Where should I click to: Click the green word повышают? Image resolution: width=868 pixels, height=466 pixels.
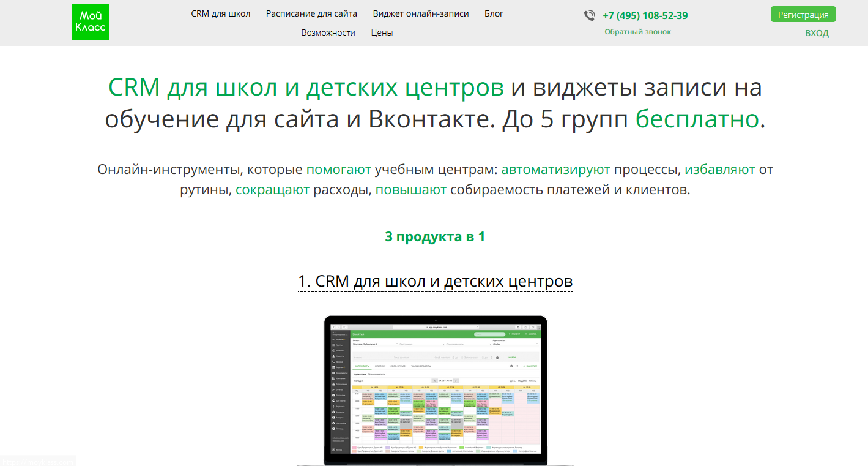point(411,190)
